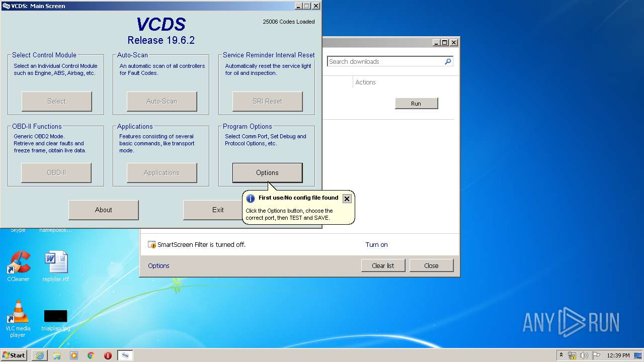Select the trialplan.jpg desktop file
This screenshot has width=644, height=362.
[x=56, y=320]
